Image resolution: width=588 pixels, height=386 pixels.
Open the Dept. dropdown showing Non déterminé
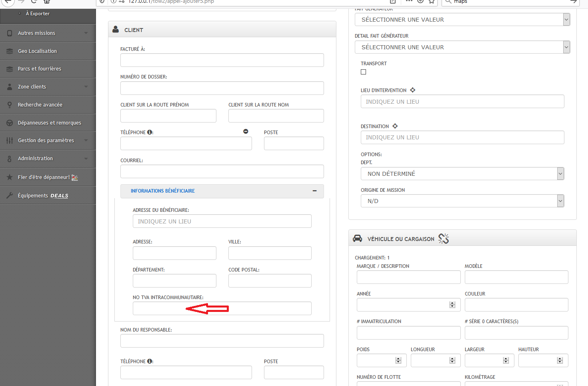tap(462, 174)
